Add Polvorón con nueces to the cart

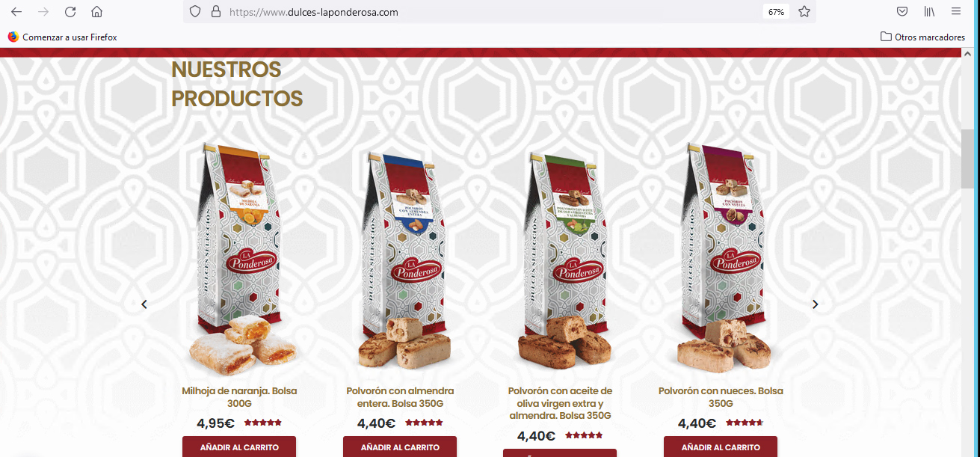coord(721,447)
